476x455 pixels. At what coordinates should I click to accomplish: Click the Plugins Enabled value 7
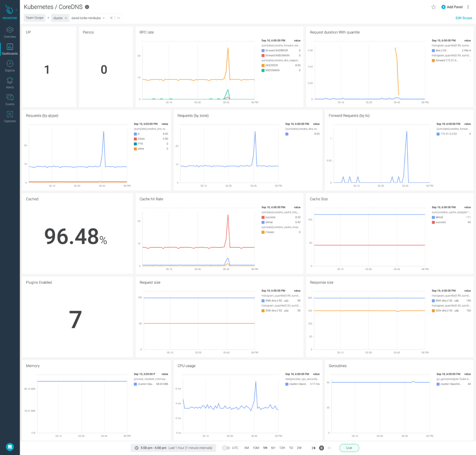pos(75,320)
